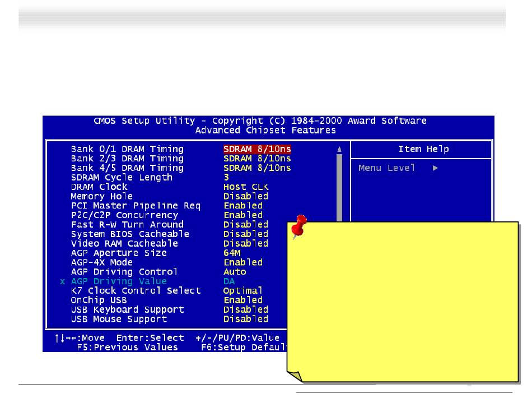Click the yellow sticky note

click(x=403, y=302)
